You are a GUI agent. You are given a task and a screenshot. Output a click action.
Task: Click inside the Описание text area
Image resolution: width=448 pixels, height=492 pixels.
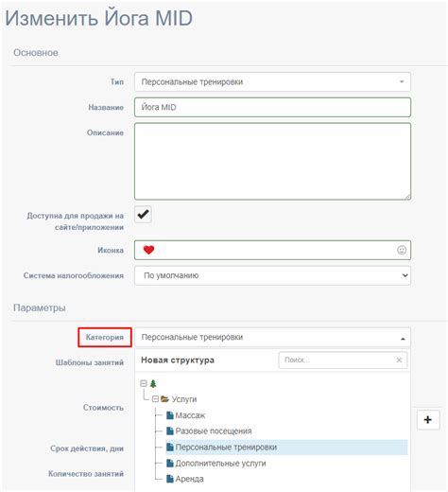coord(272,162)
